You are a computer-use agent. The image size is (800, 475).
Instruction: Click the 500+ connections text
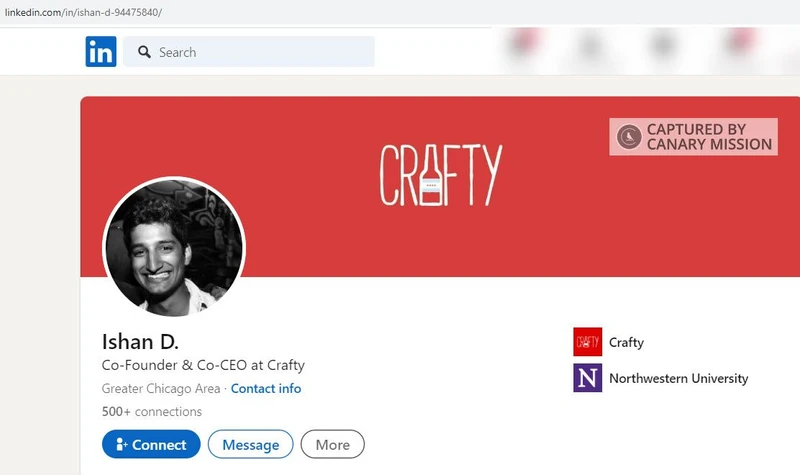tap(152, 411)
